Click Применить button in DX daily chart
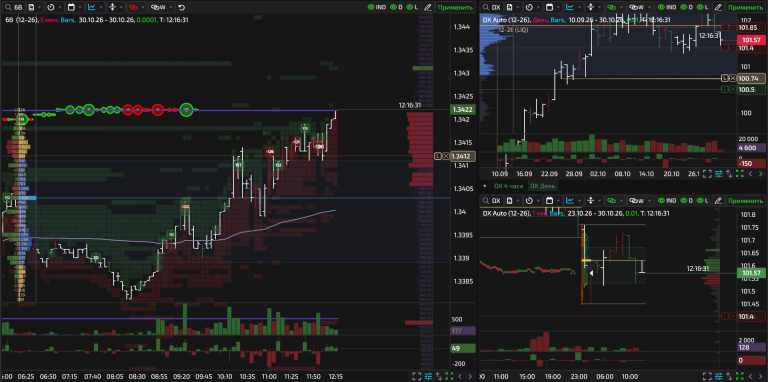The width and height of the screenshot is (768, 382). pyautogui.click(x=745, y=7)
